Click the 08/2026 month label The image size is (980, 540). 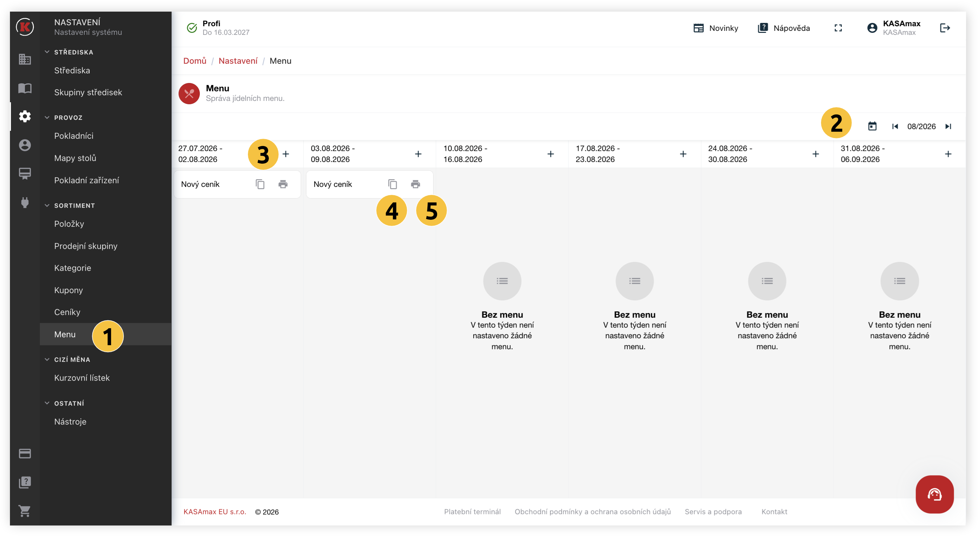(x=921, y=126)
